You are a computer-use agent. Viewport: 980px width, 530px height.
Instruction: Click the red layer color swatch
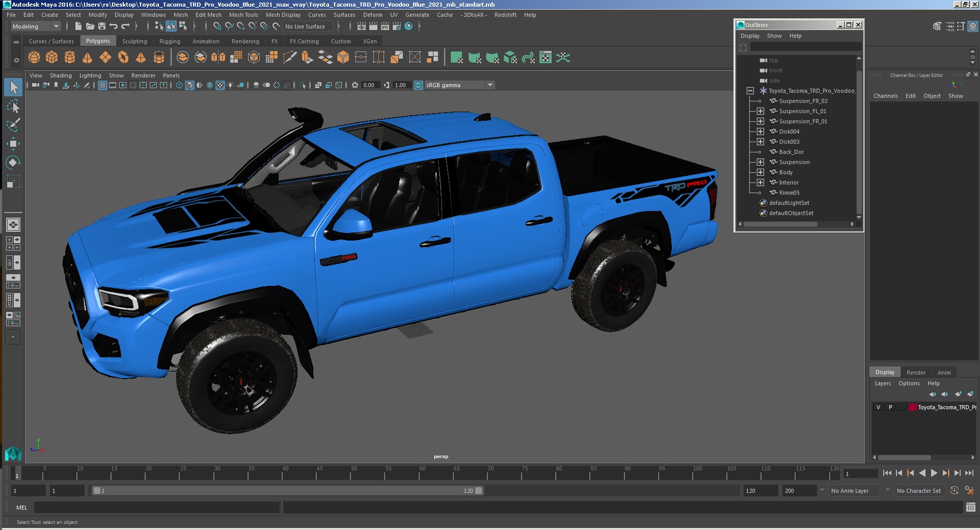coord(913,407)
